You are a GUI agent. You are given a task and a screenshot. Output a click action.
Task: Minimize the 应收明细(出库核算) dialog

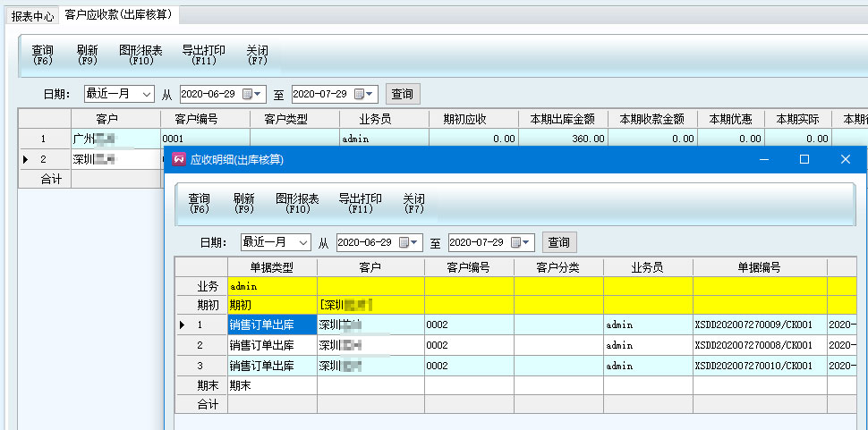point(764,160)
